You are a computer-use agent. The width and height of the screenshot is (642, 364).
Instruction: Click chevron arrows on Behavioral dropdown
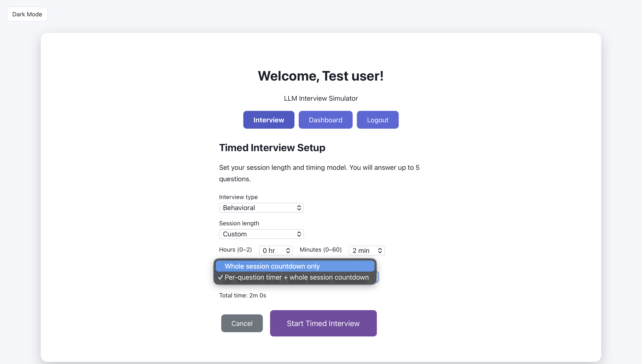[x=299, y=208]
